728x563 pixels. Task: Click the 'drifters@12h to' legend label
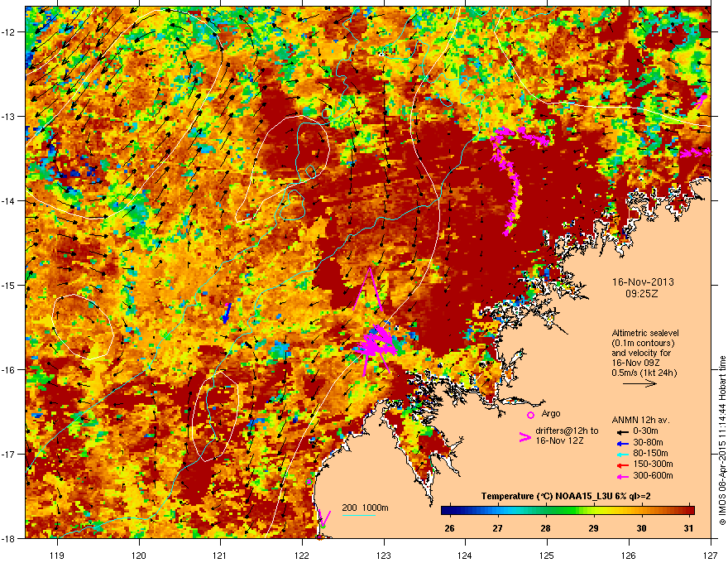567,431
